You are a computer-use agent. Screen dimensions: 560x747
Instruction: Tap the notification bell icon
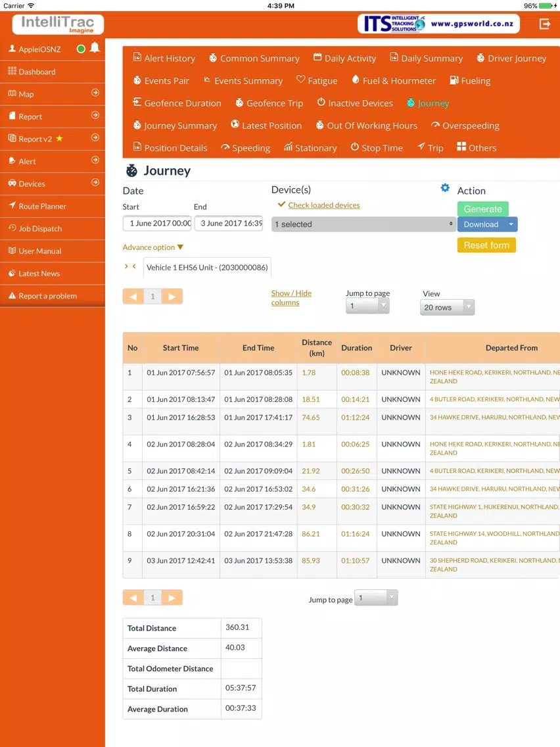click(95, 47)
